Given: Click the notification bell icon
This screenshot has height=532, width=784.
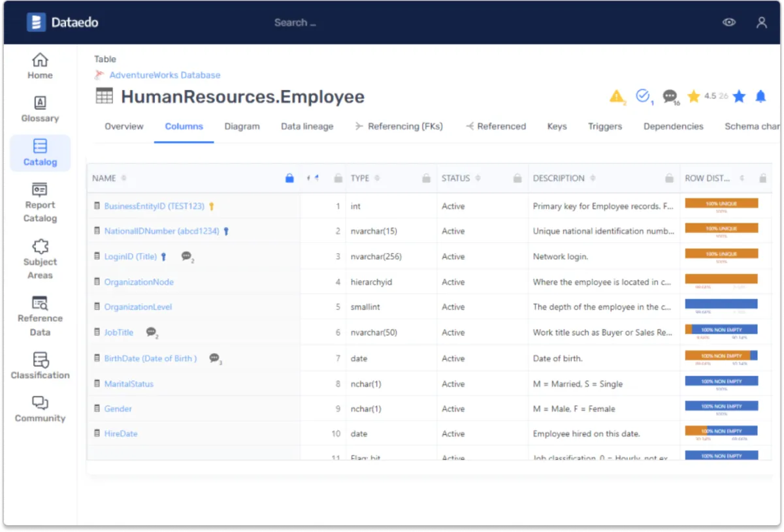Looking at the screenshot, I should click(x=760, y=97).
